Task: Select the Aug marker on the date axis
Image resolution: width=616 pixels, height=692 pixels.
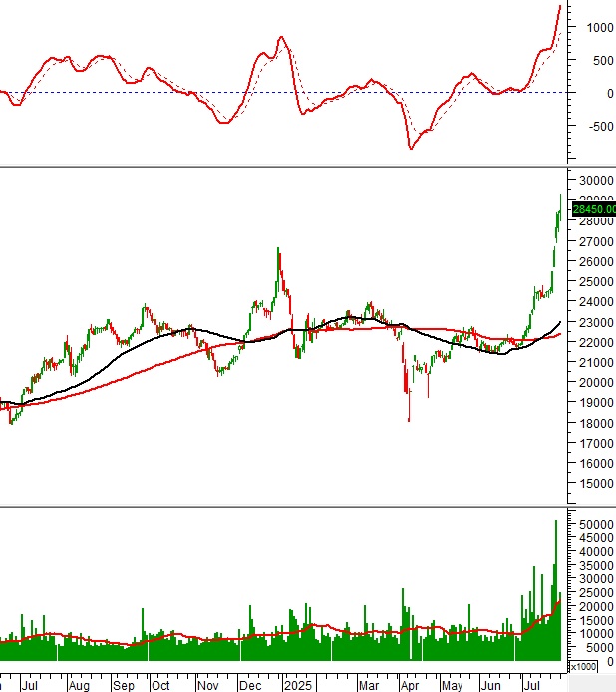Action: 79,686
